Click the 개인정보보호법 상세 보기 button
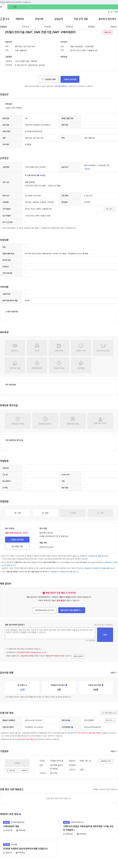 click(x=44, y=610)
